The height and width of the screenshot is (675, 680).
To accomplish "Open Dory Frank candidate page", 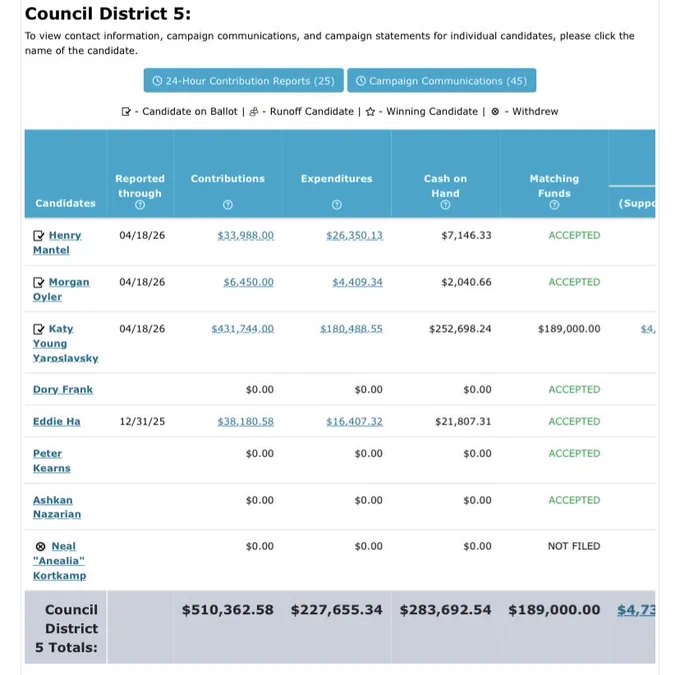I will click(63, 390).
